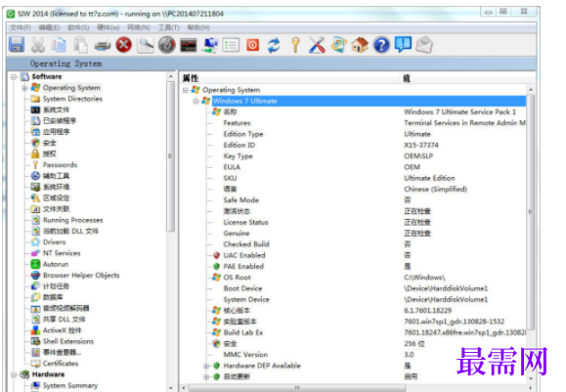
Task: Open the 文件(F) menu
Action: [21, 27]
